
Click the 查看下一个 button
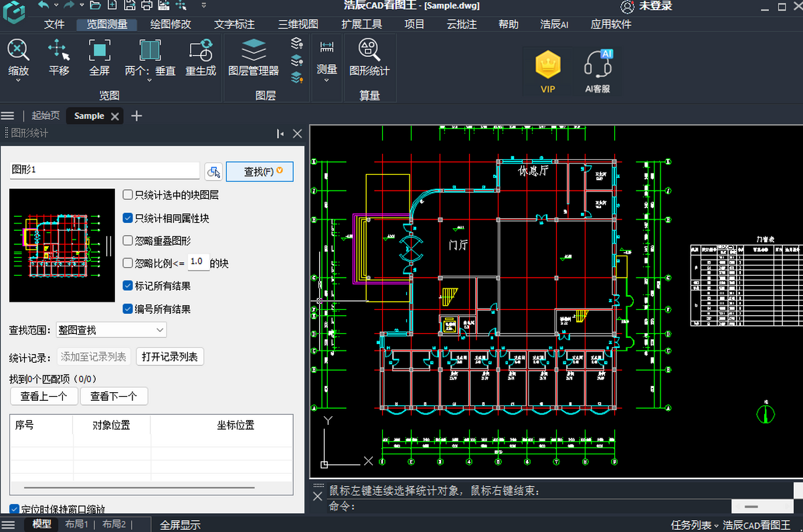[114, 396]
